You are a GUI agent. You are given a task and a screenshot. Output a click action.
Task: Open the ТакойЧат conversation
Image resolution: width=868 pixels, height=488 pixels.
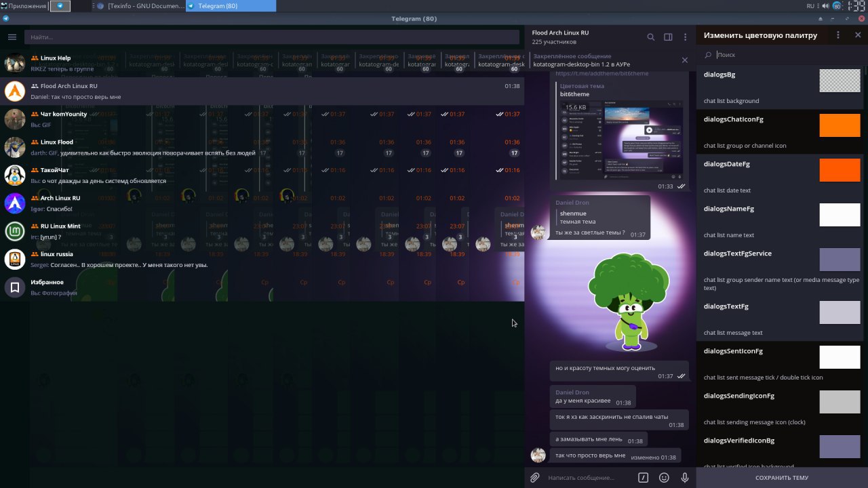click(x=262, y=175)
